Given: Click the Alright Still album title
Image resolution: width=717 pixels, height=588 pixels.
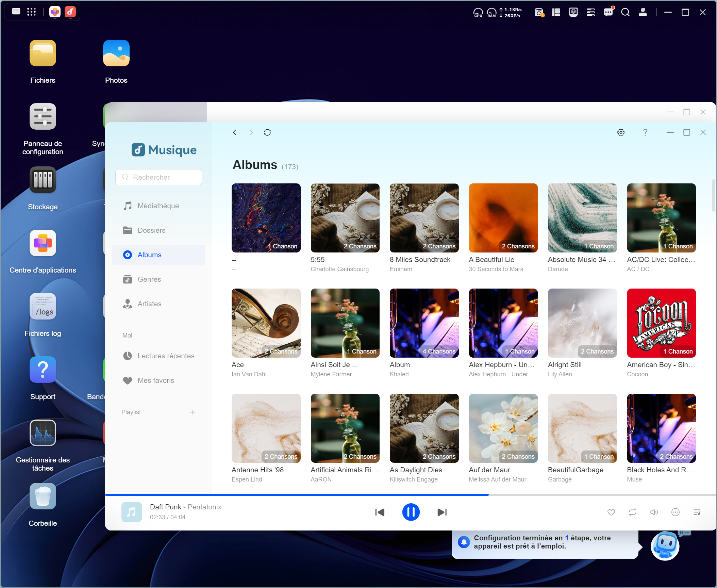Looking at the screenshot, I should pyautogui.click(x=565, y=365).
